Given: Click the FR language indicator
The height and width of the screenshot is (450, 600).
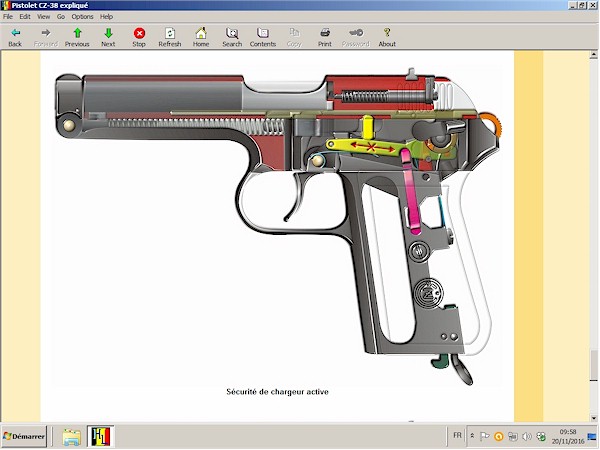Looking at the screenshot, I should pyautogui.click(x=457, y=435).
